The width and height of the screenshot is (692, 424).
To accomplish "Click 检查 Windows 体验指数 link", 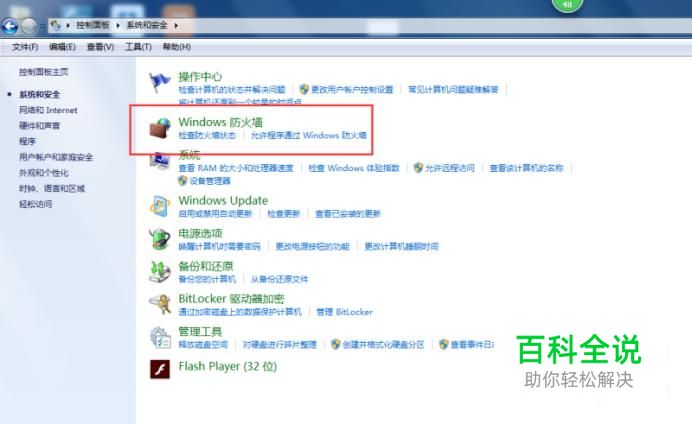I will click(x=354, y=168).
